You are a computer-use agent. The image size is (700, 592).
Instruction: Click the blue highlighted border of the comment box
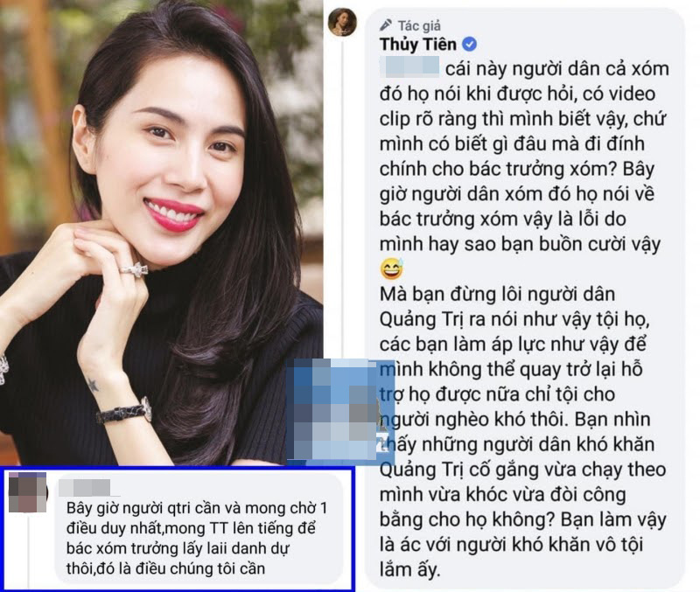178,468
